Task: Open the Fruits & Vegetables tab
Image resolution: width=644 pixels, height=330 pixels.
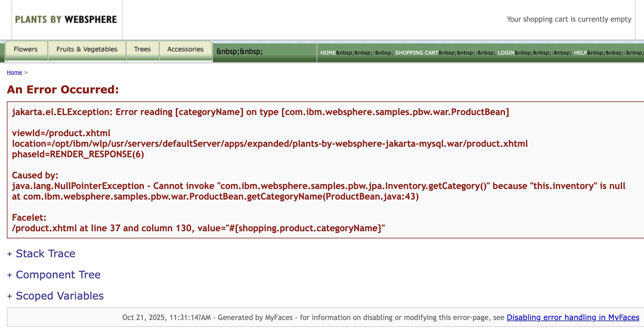Action: (87, 49)
